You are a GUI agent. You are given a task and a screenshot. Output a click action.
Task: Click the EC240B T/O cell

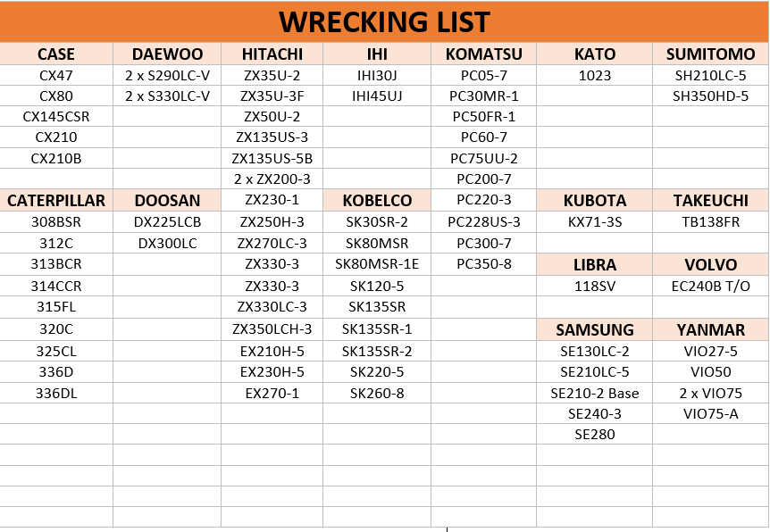tap(710, 286)
